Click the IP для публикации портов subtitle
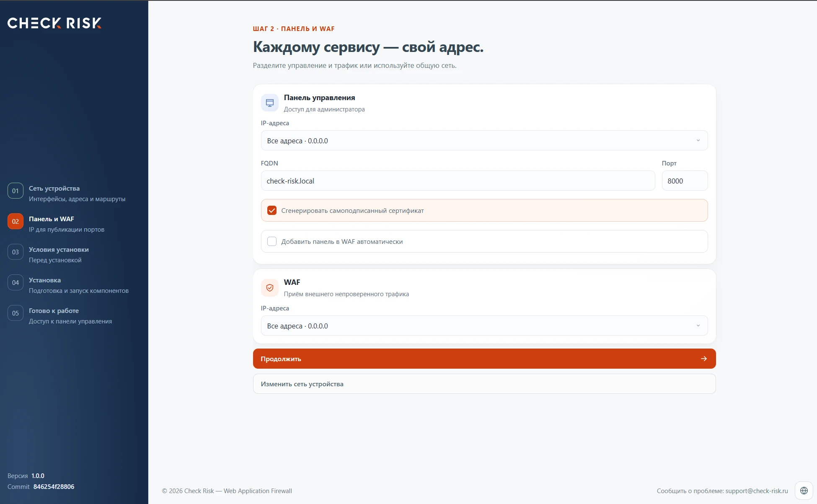817x504 pixels. (67, 230)
